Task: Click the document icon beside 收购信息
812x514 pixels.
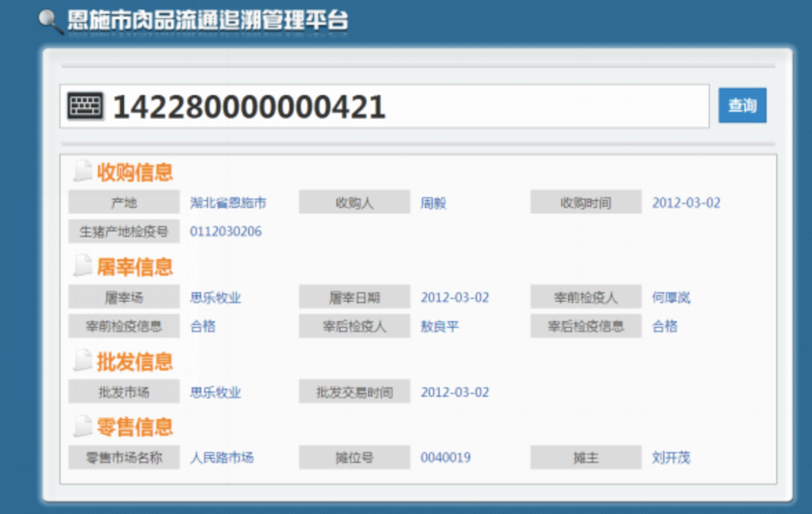Action: pyautogui.click(x=83, y=170)
